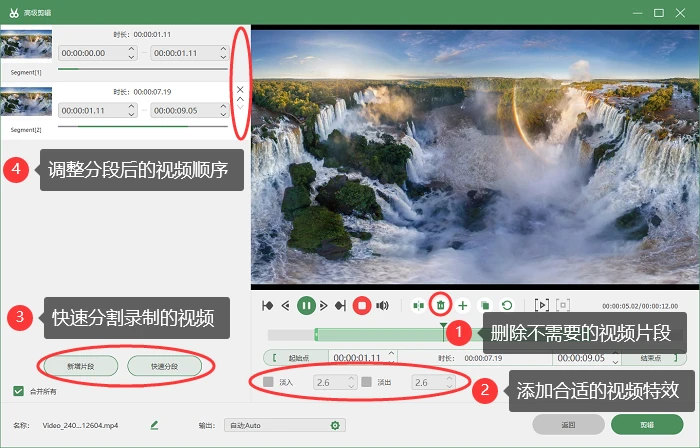Mute audio with the speaker icon
This screenshot has height=448, width=700.
[x=382, y=306]
